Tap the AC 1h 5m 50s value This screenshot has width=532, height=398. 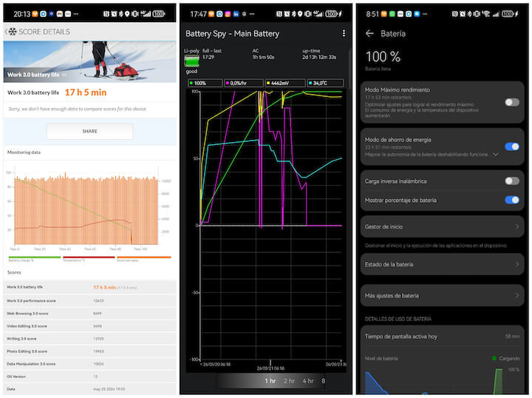pos(263,57)
